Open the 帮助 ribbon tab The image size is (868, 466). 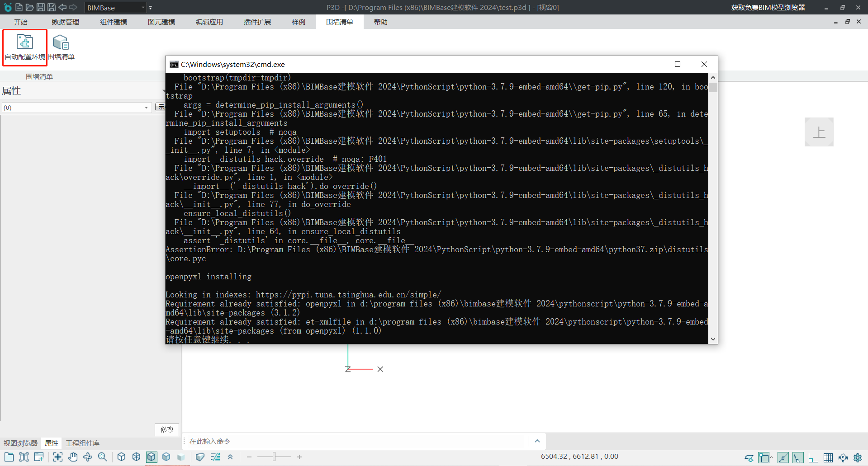[381, 22]
